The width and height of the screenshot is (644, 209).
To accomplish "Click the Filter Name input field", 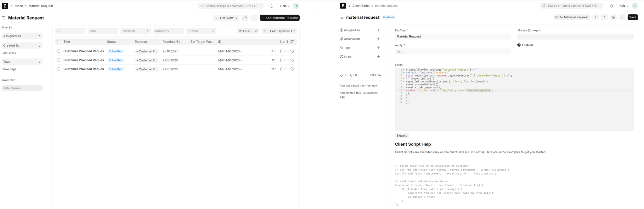I will [22, 88].
